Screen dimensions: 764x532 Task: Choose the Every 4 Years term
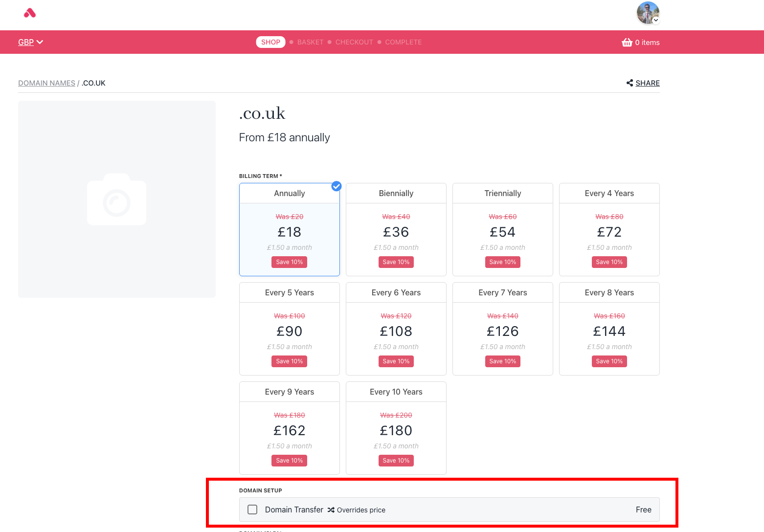click(x=609, y=229)
